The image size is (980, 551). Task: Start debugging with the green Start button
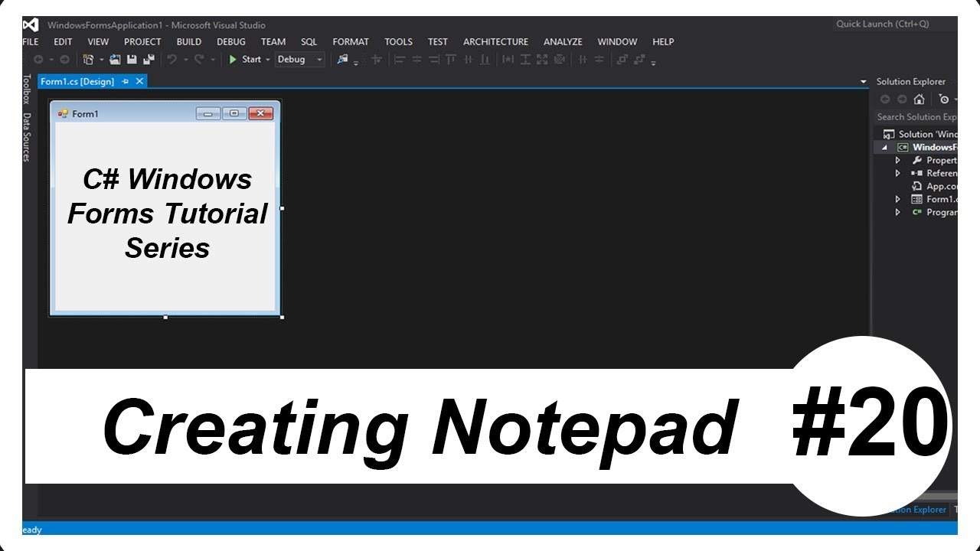245,59
